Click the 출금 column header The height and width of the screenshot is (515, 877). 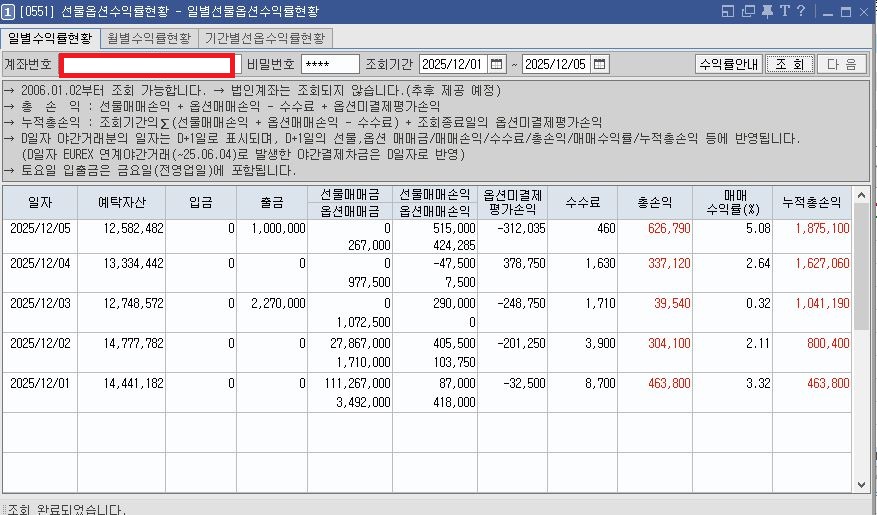pos(272,202)
